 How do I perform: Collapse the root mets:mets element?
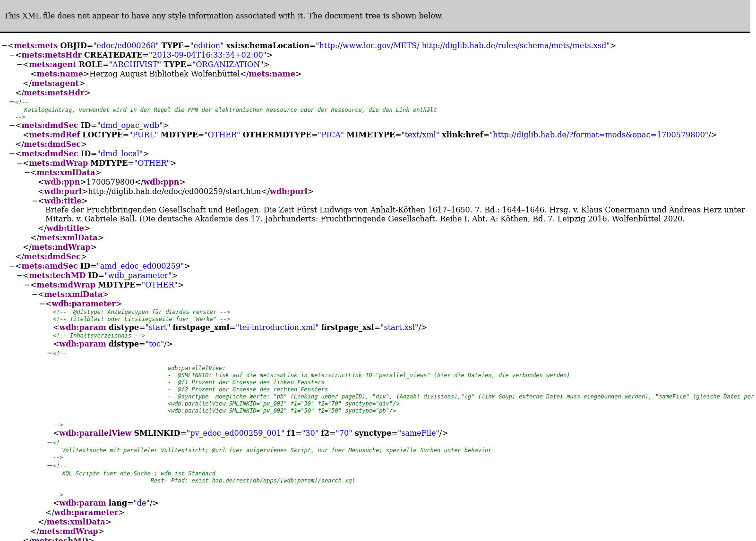(4, 46)
